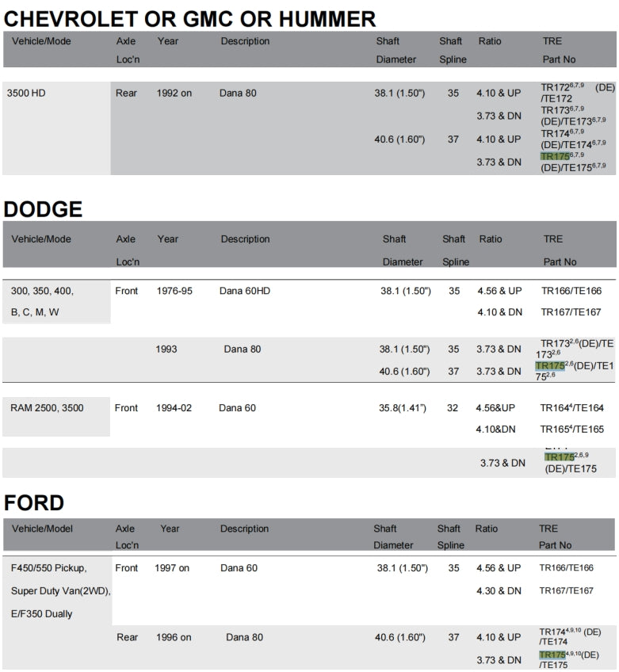Screen dimensions: 619x672
Task: Click the 1997 on year cell
Action: [x=174, y=568]
